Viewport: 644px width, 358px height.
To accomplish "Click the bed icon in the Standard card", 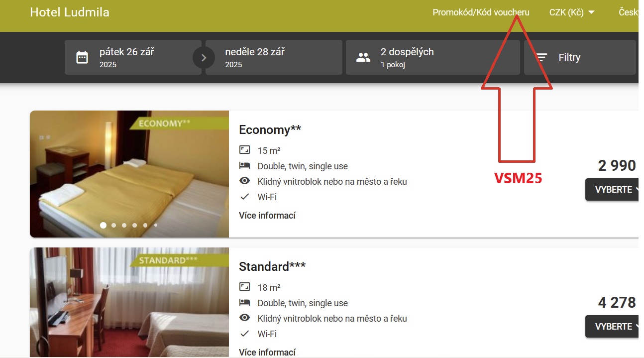I will (x=244, y=302).
